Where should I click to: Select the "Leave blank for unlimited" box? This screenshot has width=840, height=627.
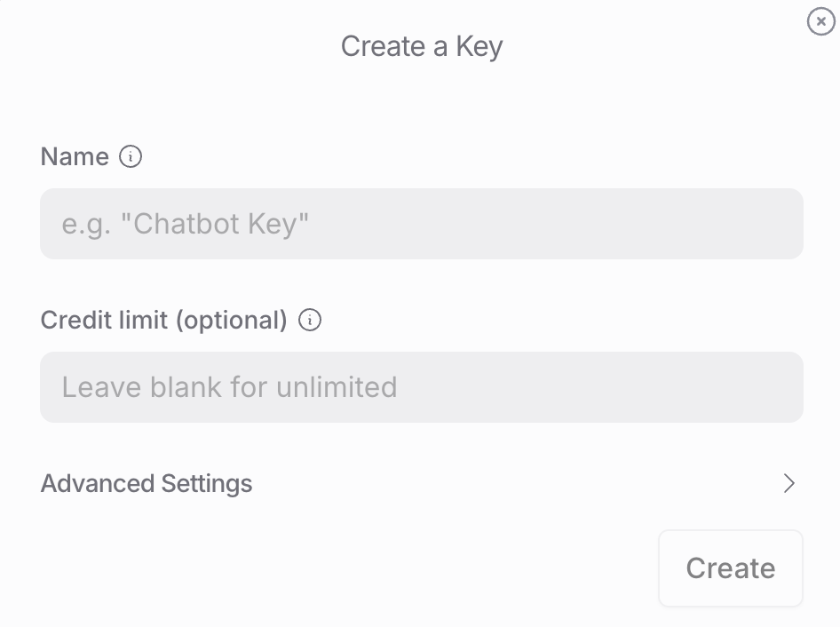coord(421,387)
